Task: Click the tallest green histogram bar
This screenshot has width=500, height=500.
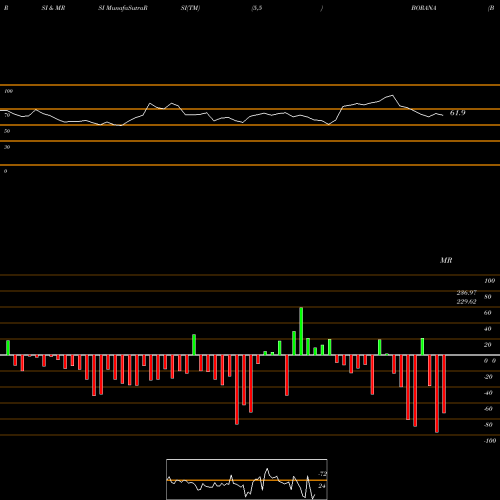Action: click(301, 331)
